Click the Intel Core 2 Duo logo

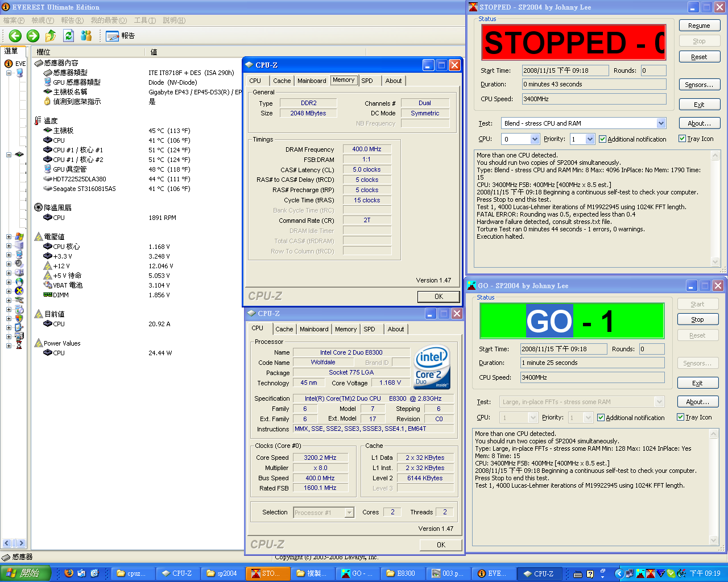click(x=432, y=367)
